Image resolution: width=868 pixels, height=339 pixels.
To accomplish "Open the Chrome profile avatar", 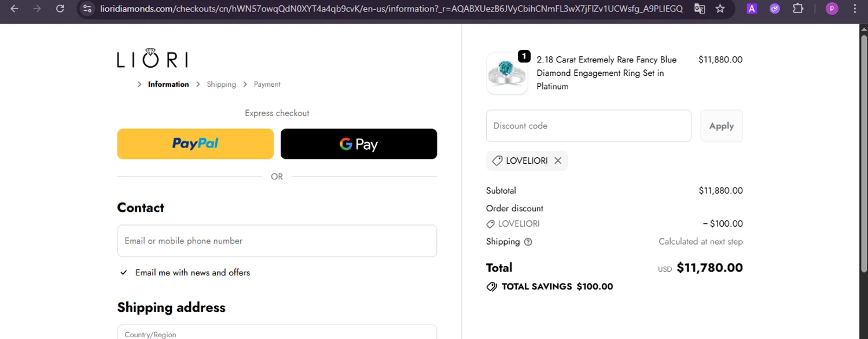I will click(x=832, y=9).
